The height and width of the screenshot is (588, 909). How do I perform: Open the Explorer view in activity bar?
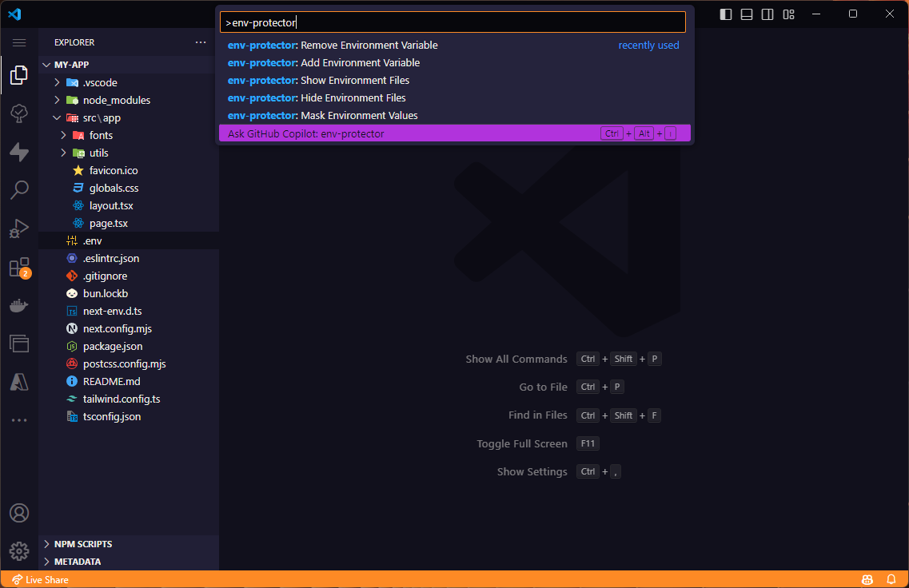click(x=19, y=75)
